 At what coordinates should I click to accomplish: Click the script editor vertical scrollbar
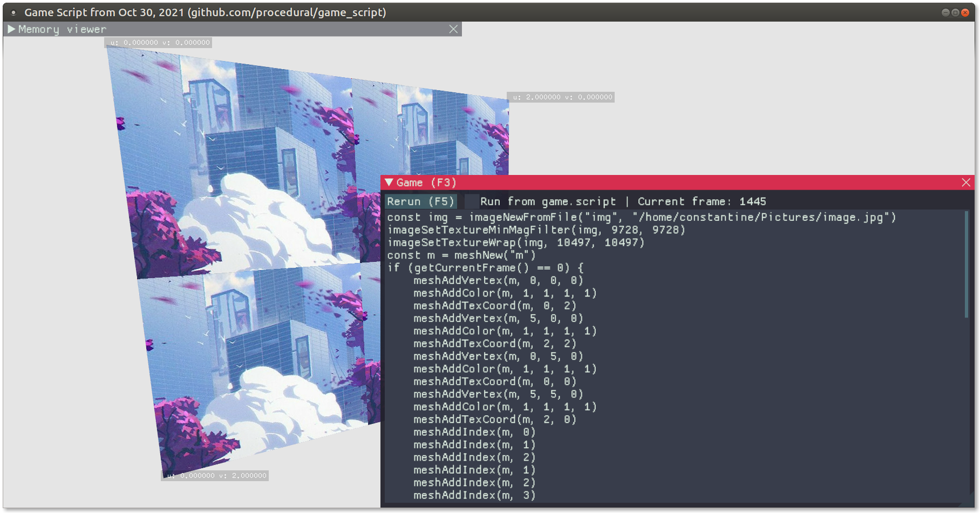tap(966, 265)
